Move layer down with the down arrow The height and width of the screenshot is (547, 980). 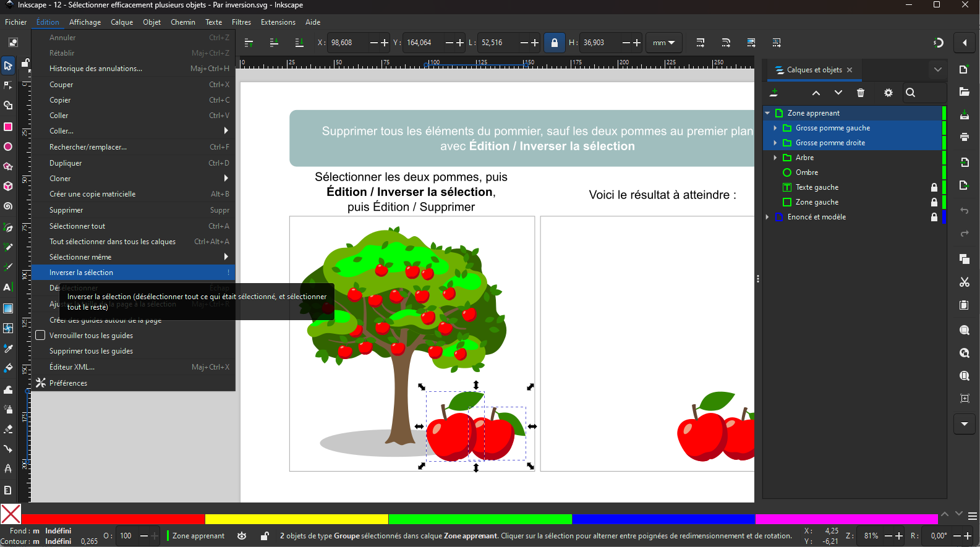pyautogui.click(x=838, y=93)
